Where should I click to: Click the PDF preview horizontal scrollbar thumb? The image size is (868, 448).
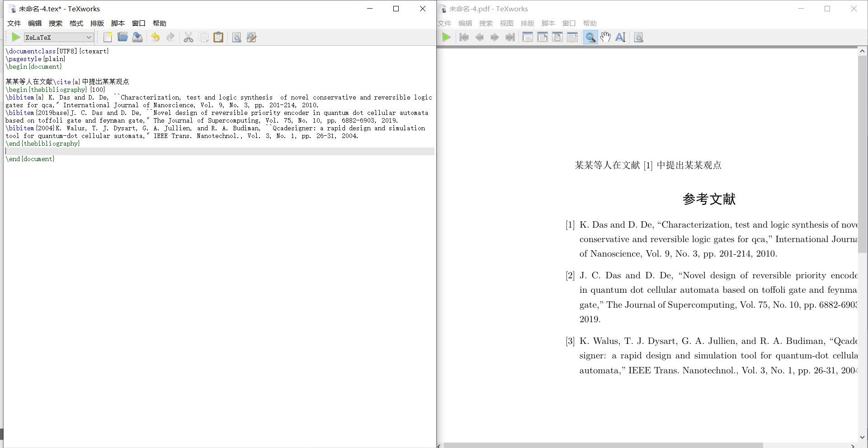coord(604,445)
